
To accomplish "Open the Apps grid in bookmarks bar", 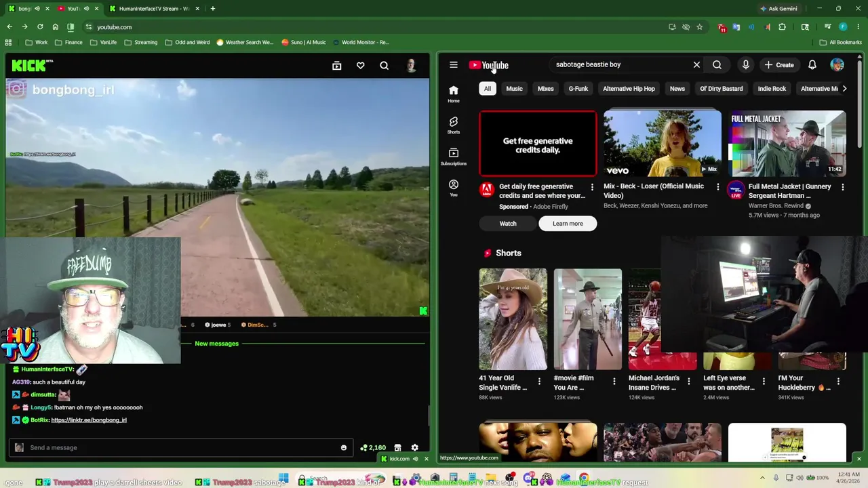I will pos(8,42).
